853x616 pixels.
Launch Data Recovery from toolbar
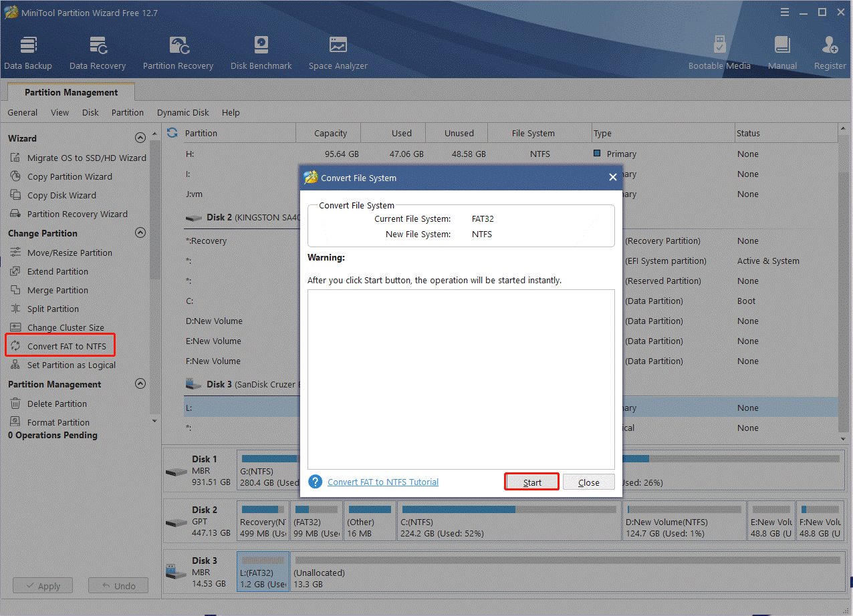(98, 53)
